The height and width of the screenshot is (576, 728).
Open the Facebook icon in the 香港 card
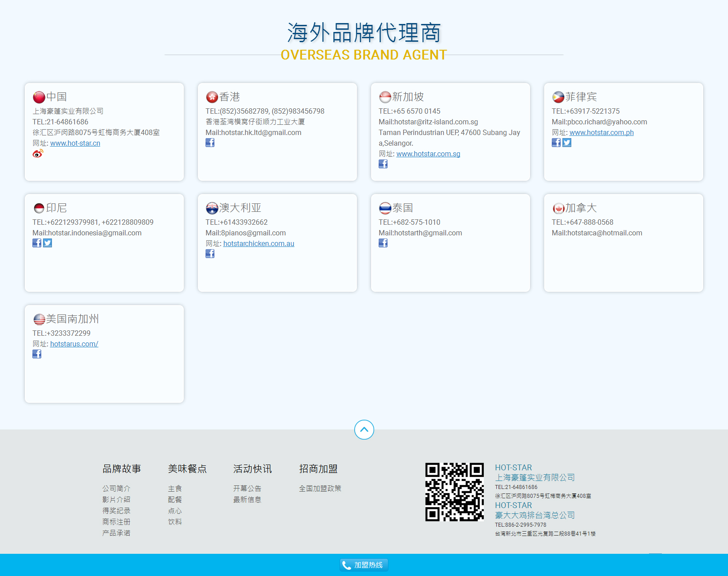click(x=210, y=143)
